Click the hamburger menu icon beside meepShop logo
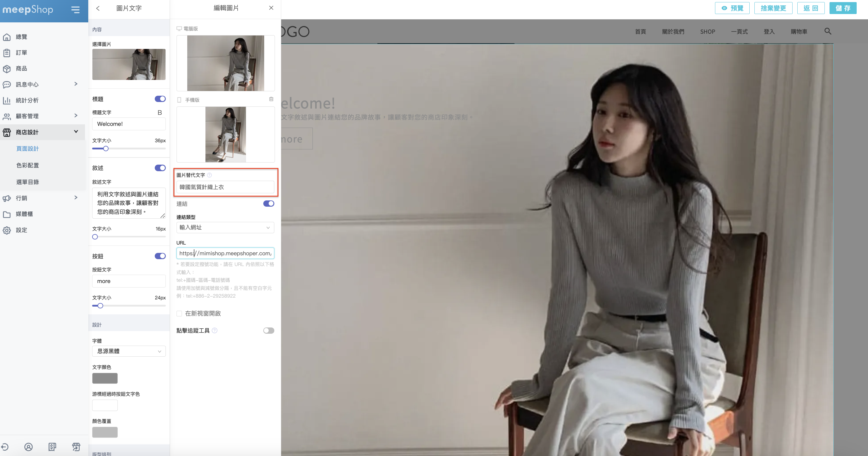The width and height of the screenshot is (868, 456). click(x=75, y=10)
